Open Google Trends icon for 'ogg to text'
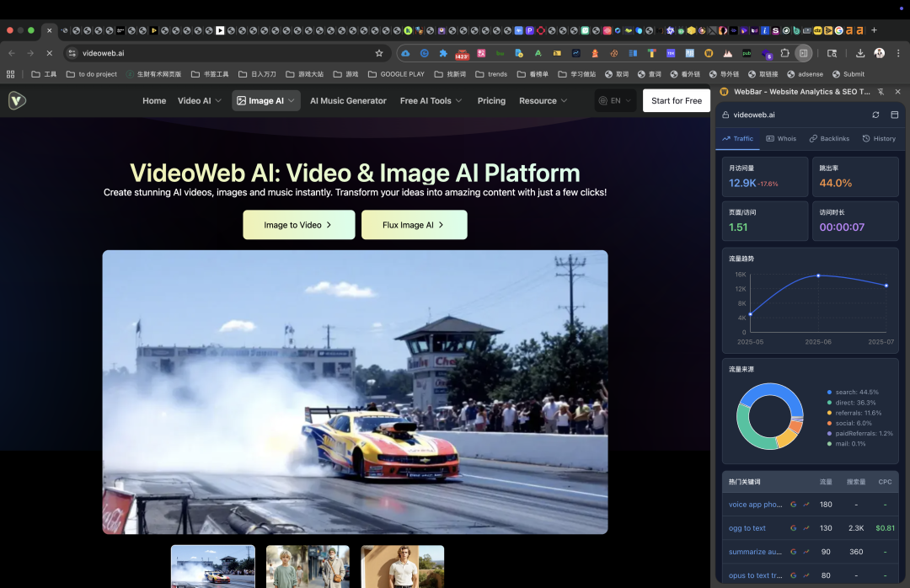The height and width of the screenshot is (588, 910). pos(806,528)
